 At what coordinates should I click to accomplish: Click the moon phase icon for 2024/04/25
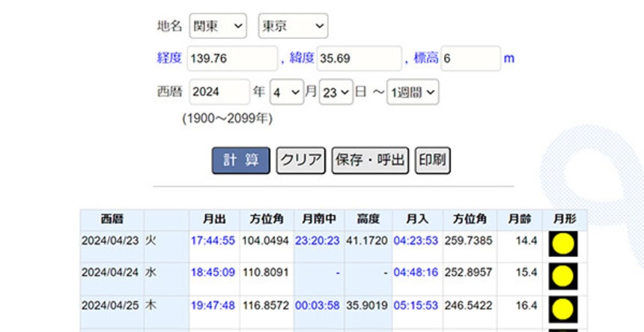pos(563,309)
